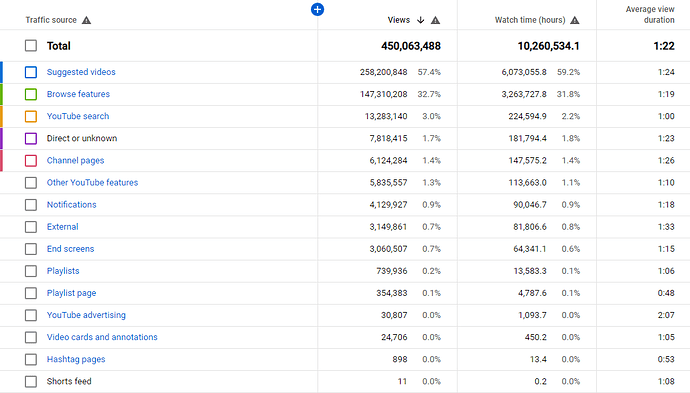Click Channel pages views 6,124,284

388,161
